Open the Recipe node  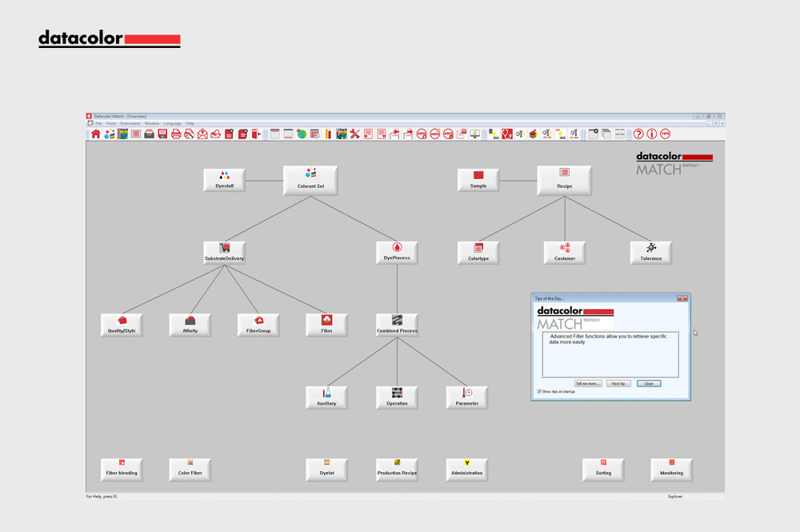pyautogui.click(x=564, y=180)
